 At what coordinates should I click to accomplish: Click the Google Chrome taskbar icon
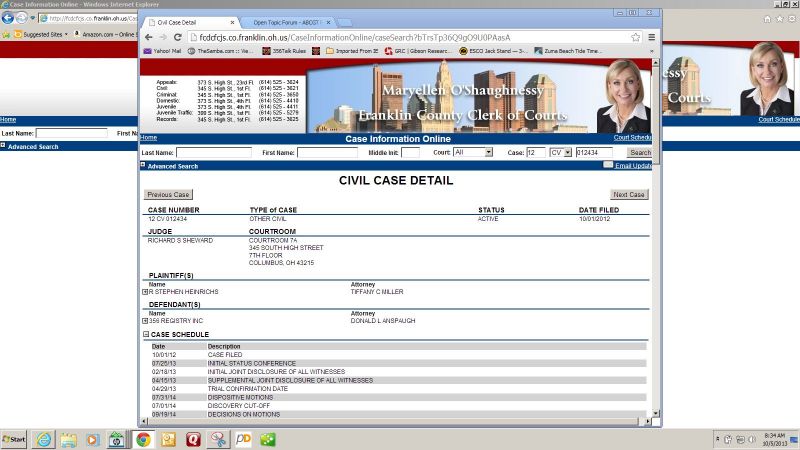tap(143, 439)
